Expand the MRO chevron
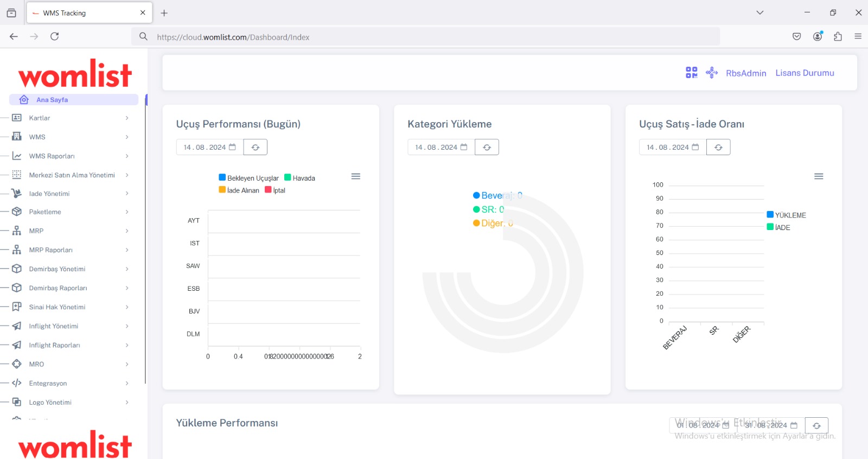The width and height of the screenshot is (868, 459). [x=127, y=364]
